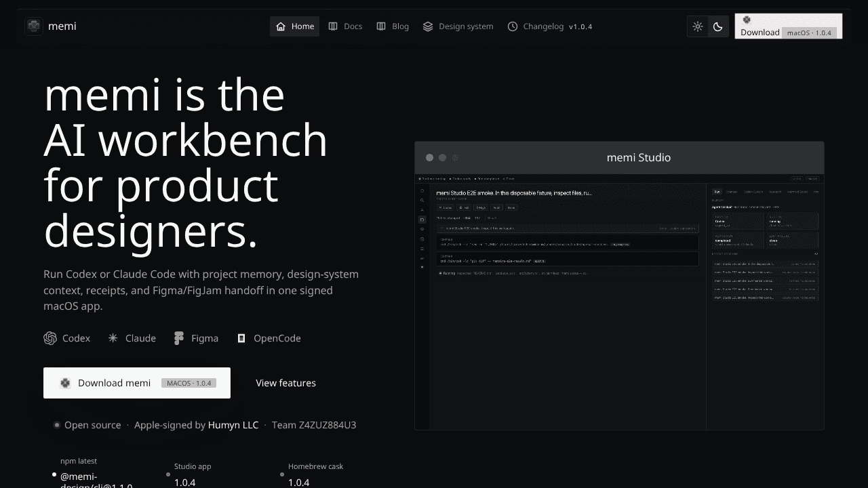868x488 pixels.
Task: Click the Codex label text
Action: coord(76,338)
